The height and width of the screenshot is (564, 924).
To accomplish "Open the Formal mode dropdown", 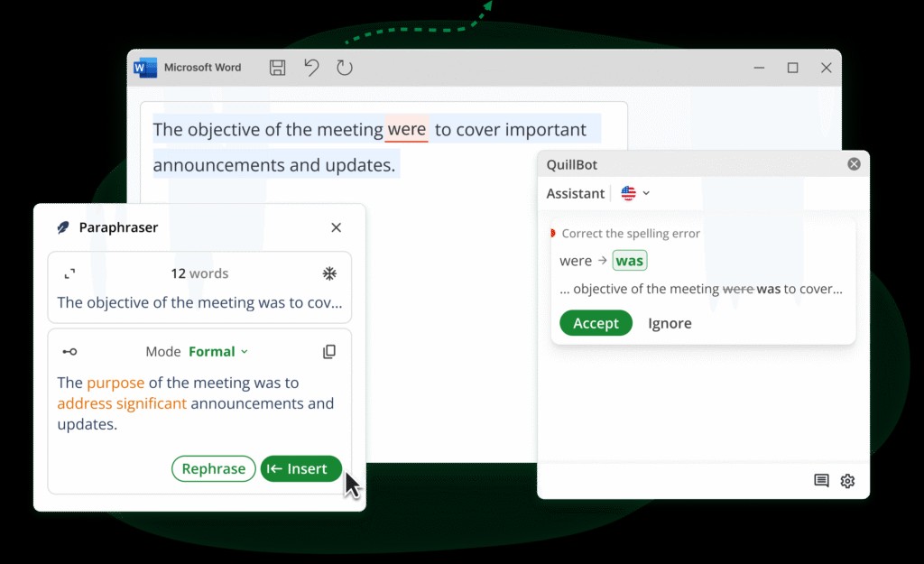I will [218, 352].
